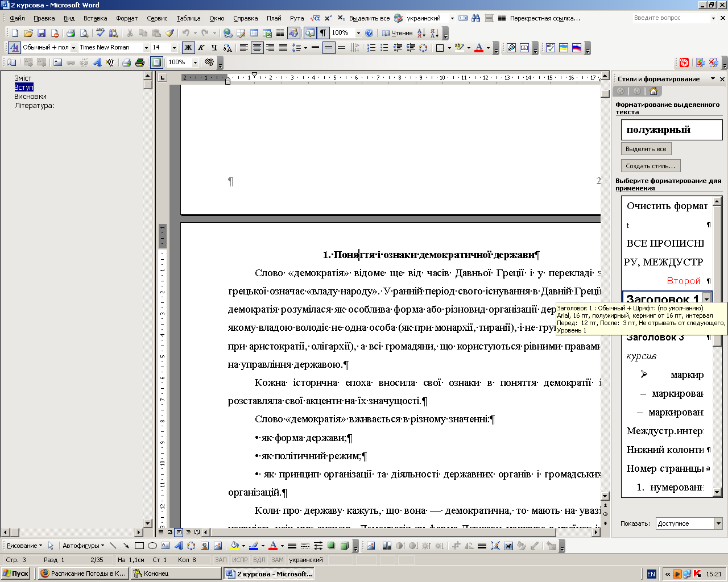Image resolution: width=728 pixels, height=582 pixels.
Task: Select the Rectangle drawing tool
Action: 139,546
